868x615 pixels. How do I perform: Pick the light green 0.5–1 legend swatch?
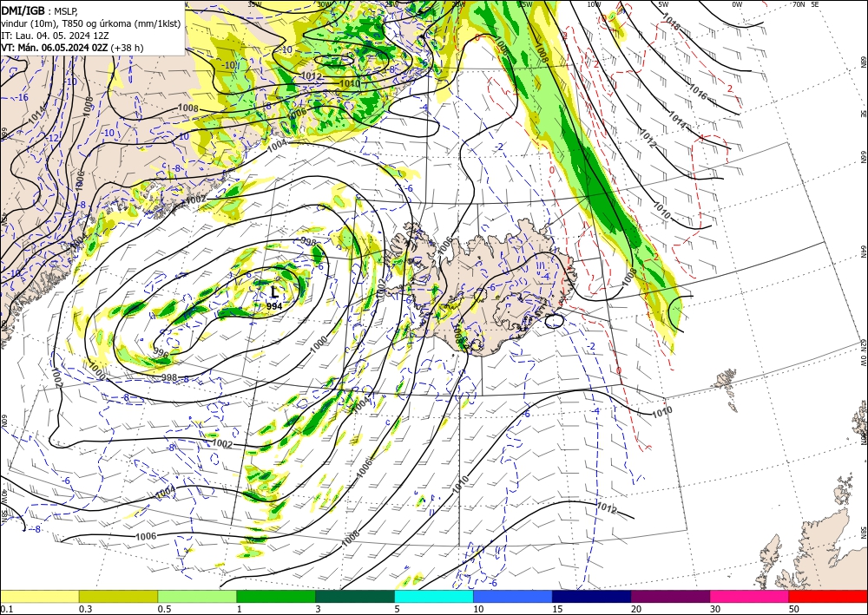click(x=197, y=596)
